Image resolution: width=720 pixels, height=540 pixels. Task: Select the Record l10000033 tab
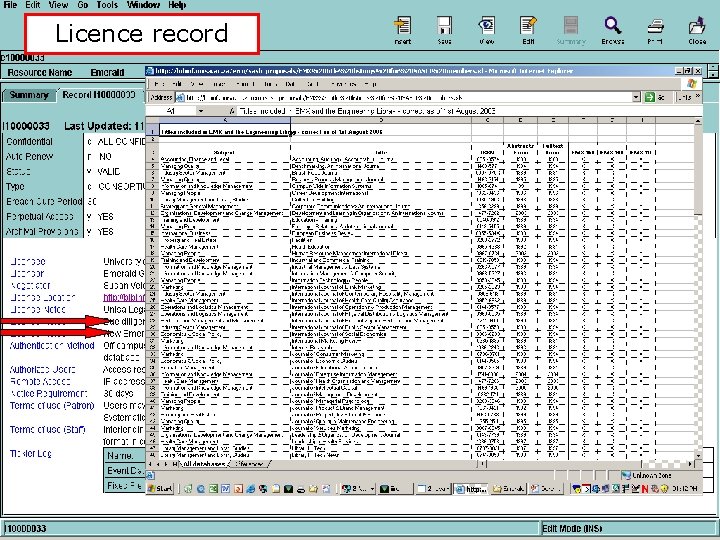99,95
